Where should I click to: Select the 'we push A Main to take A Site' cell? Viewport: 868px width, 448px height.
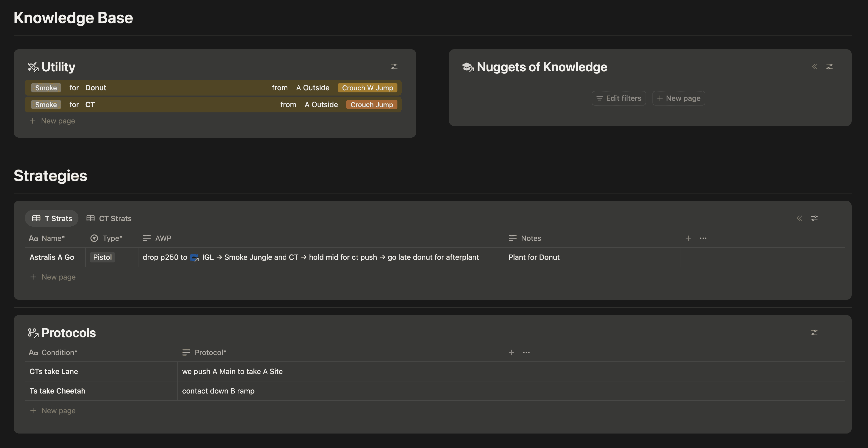(341, 371)
